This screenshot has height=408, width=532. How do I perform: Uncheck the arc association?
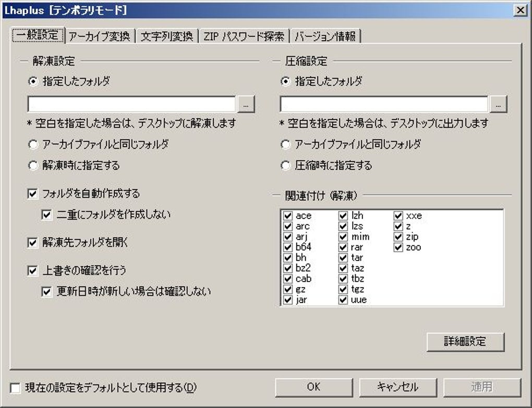288,226
